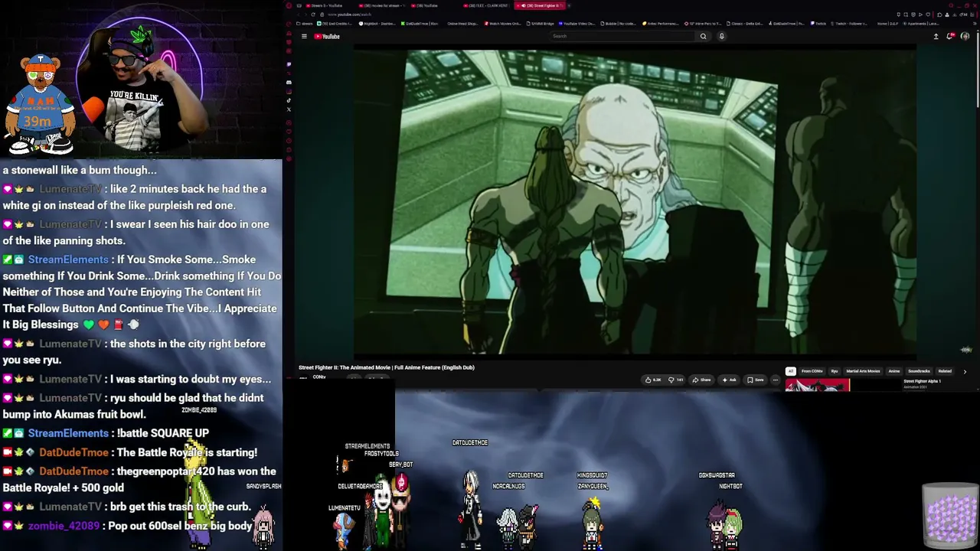Click the KINGSQUID7 character name label

click(x=592, y=475)
